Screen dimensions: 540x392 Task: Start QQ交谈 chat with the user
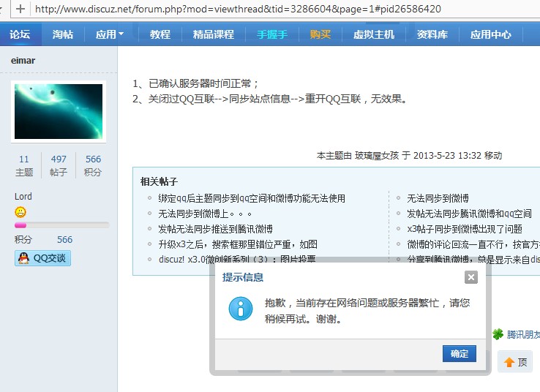[x=42, y=258]
